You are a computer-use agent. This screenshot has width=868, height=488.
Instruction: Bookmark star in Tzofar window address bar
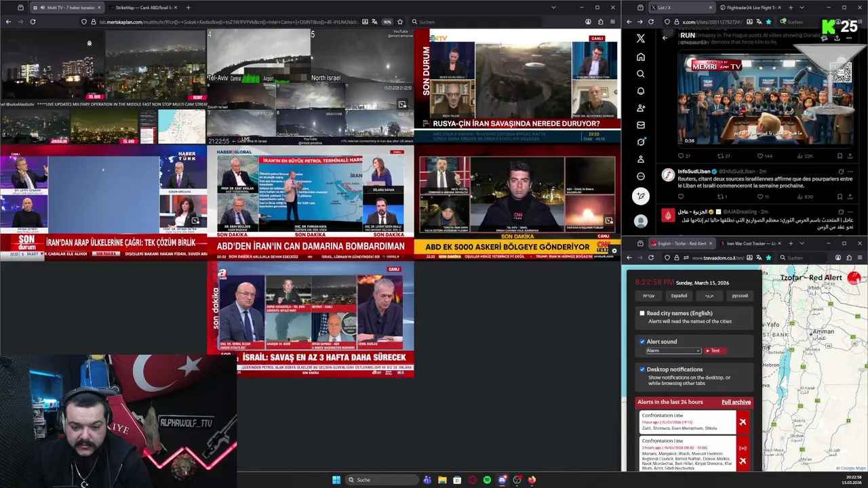pos(768,258)
